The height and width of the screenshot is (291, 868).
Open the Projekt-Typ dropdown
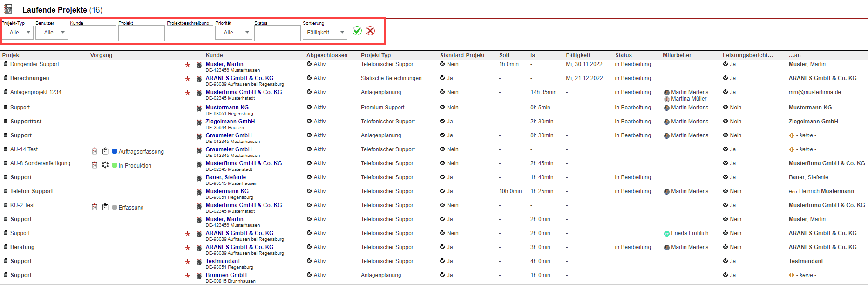[x=18, y=33]
